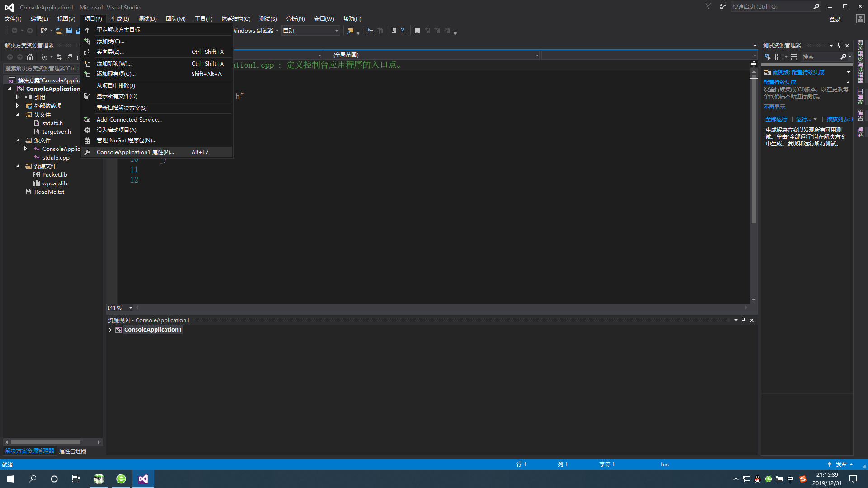Open the 自动 platform dropdown
The image size is (868, 488).
[336, 31]
